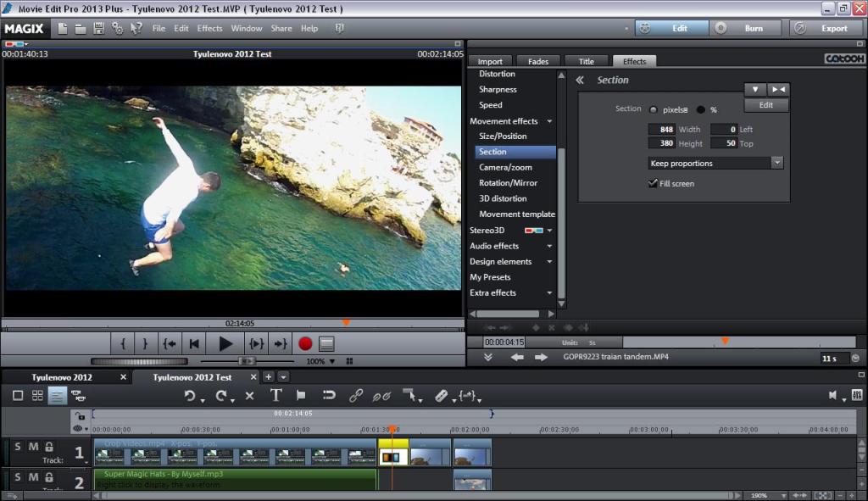Image resolution: width=868 pixels, height=501 pixels.
Task: Set a chapter marker with the flag icon
Action: (x=301, y=395)
